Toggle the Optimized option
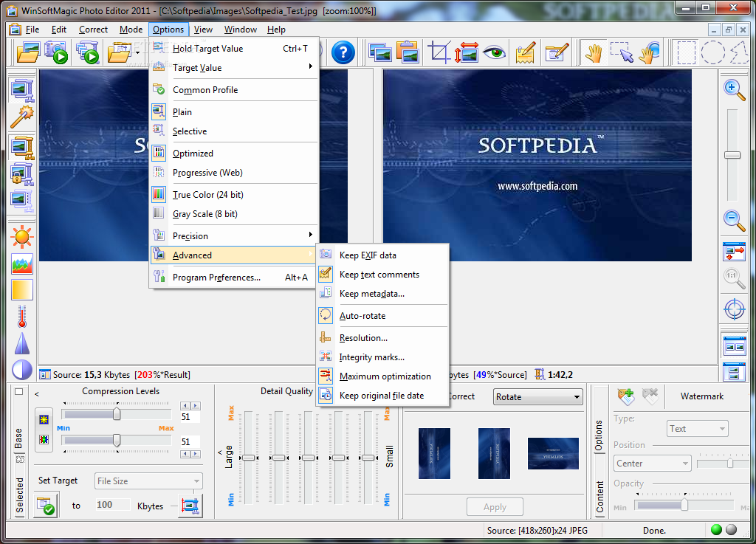The height and width of the screenshot is (544, 756). click(233, 154)
